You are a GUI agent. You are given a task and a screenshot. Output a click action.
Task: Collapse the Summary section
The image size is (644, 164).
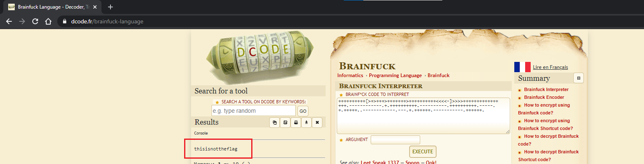[579, 78]
